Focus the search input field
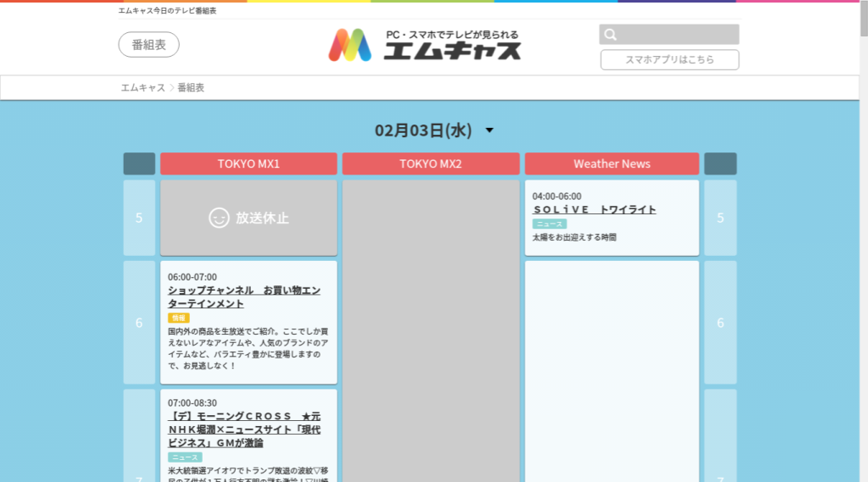 coord(669,35)
